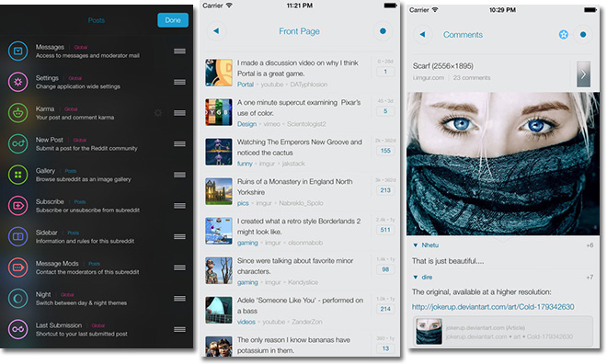Open comments count 511 on Borderlands post
This screenshot has height=364, width=607.
(385, 230)
